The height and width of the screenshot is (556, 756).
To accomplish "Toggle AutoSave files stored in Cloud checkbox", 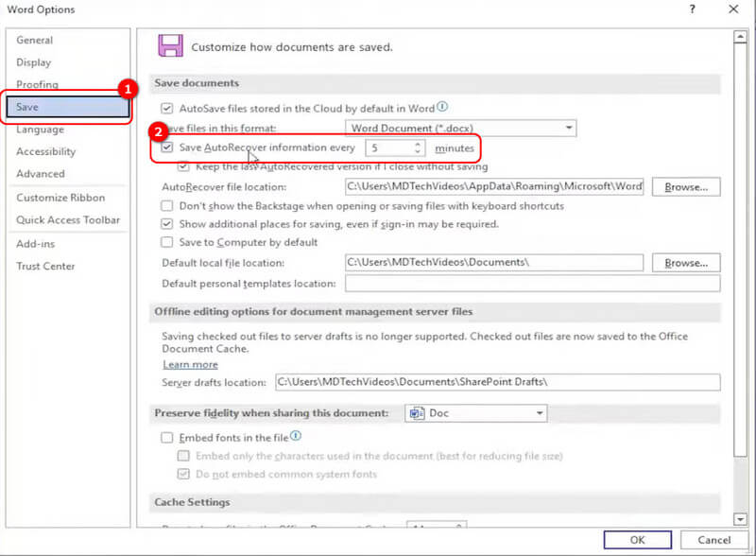I will (x=167, y=109).
